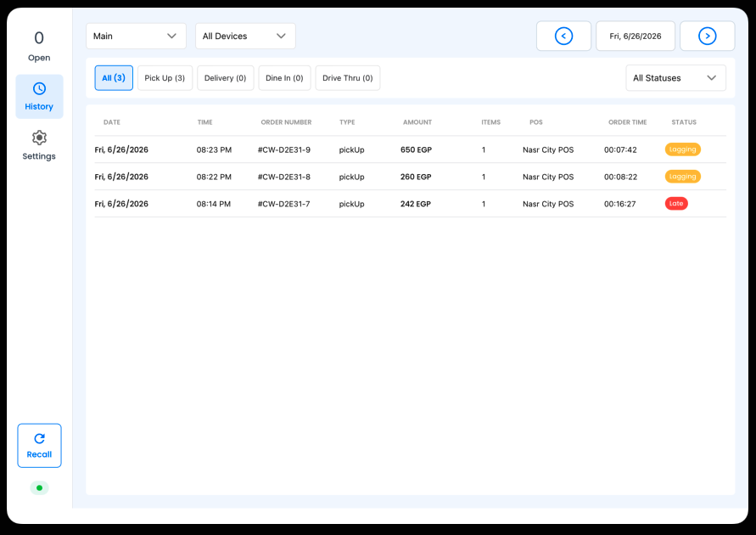This screenshot has width=756, height=535.
Task: Click the TIME column header
Action: 205,122
